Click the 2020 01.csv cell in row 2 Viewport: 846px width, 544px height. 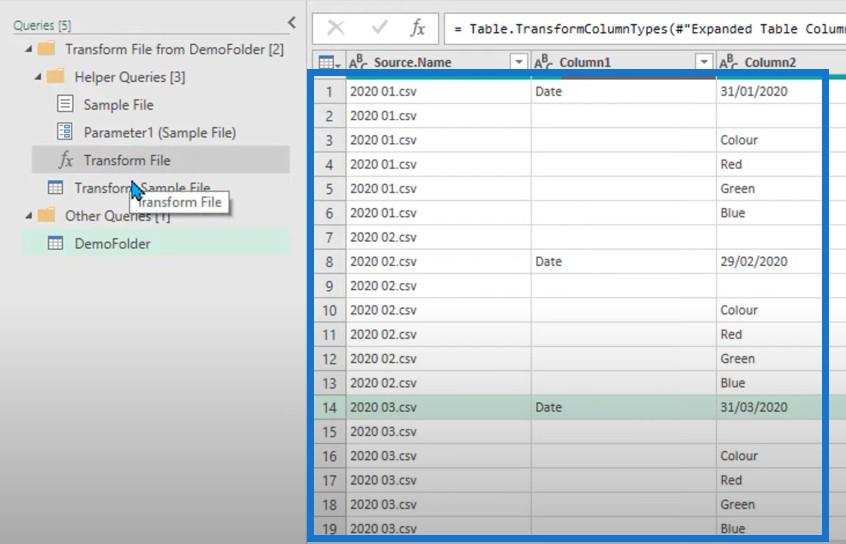click(439, 115)
